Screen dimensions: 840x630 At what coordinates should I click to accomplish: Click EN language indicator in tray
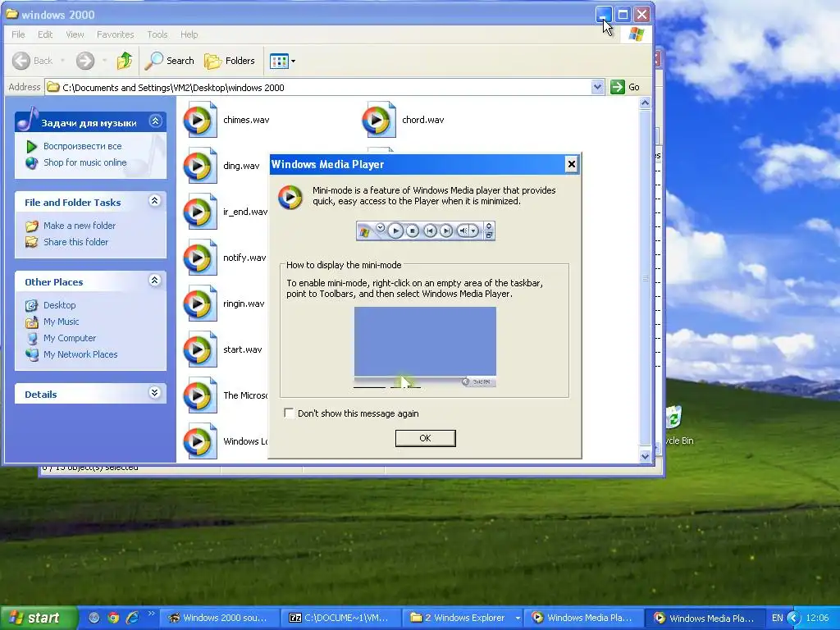(x=778, y=618)
